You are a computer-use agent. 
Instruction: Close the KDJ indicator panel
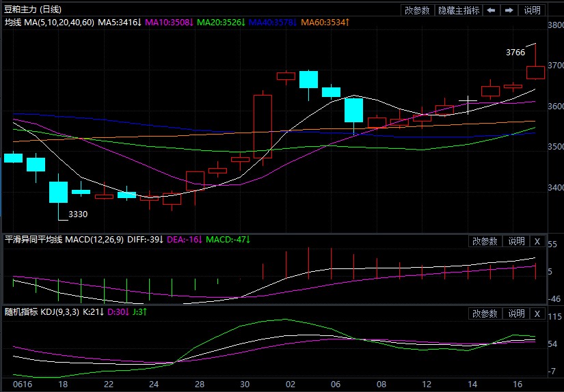(537, 313)
